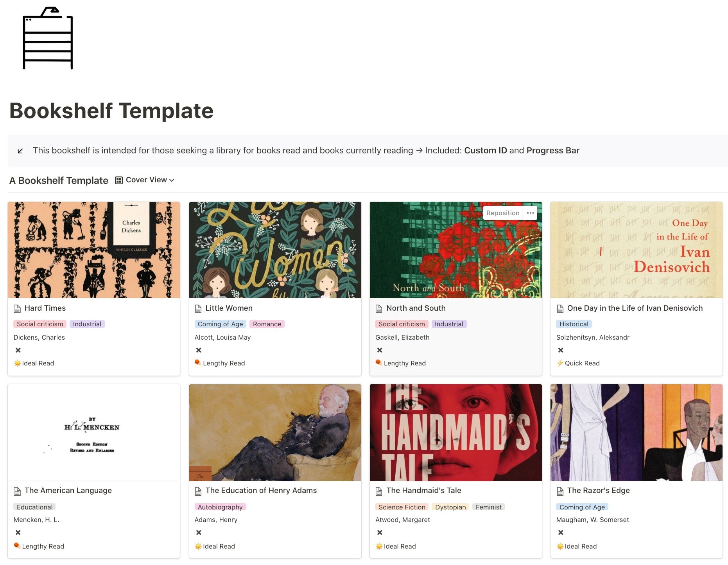Click Coming of Age tag on Razor's Edge
This screenshot has width=728, height=565.
(x=582, y=507)
